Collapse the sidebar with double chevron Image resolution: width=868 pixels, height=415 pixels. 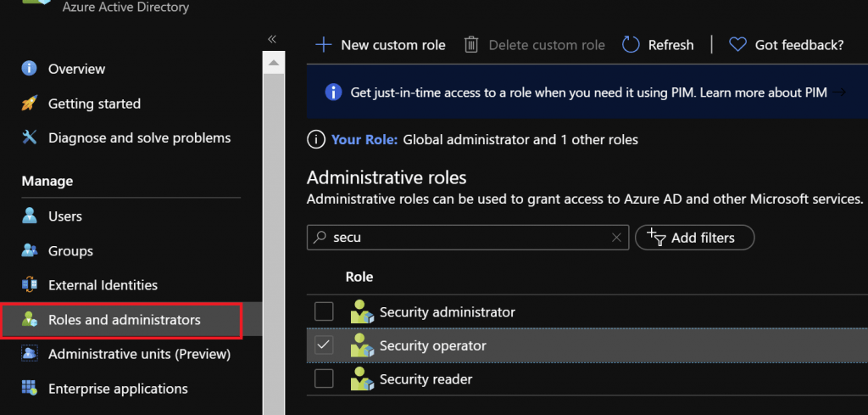point(272,39)
